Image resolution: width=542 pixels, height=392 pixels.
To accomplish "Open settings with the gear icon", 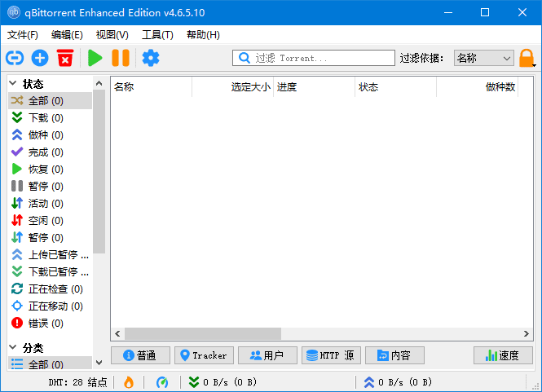I will (x=151, y=58).
